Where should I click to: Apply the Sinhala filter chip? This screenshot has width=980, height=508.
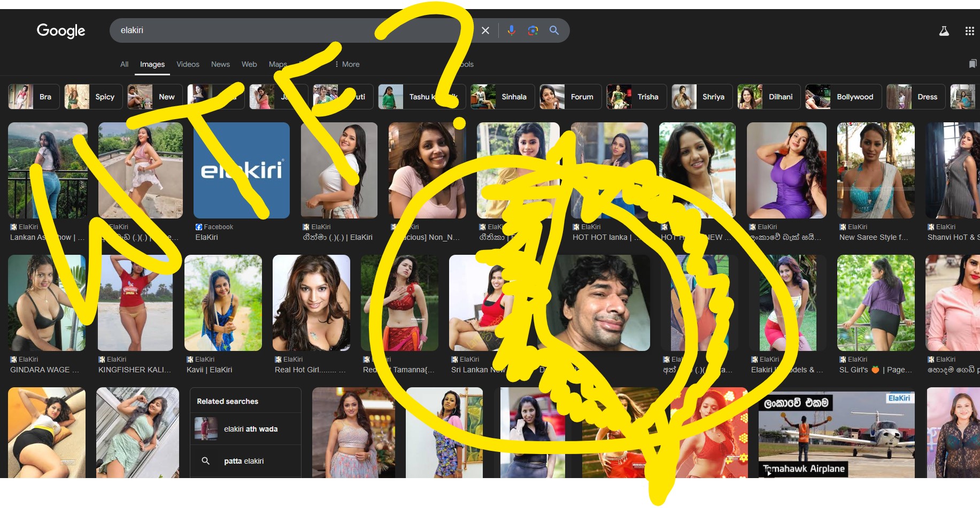[503, 97]
